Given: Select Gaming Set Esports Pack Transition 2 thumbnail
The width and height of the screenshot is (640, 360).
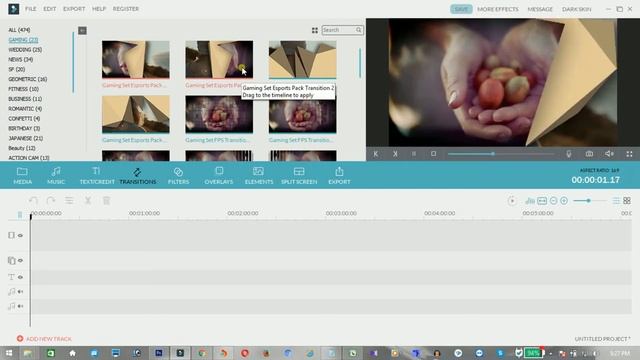Looking at the screenshot, I should pos(219,59).
